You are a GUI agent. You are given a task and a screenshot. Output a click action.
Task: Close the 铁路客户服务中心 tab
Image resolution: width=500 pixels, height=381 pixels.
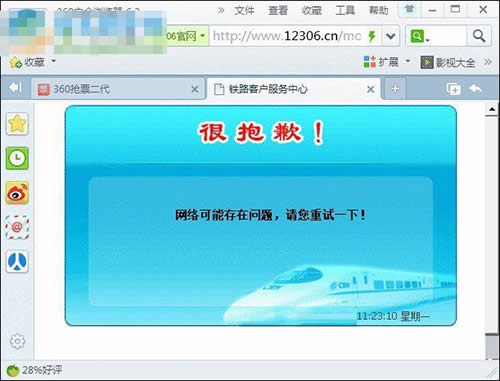pyautogui.click(x=370, y=89)
